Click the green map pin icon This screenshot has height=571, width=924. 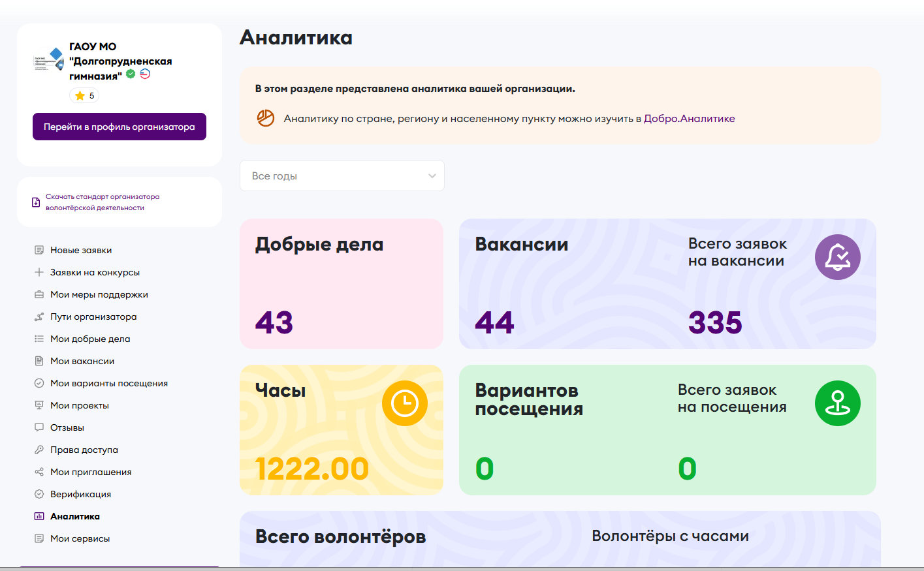click(837, 403)
